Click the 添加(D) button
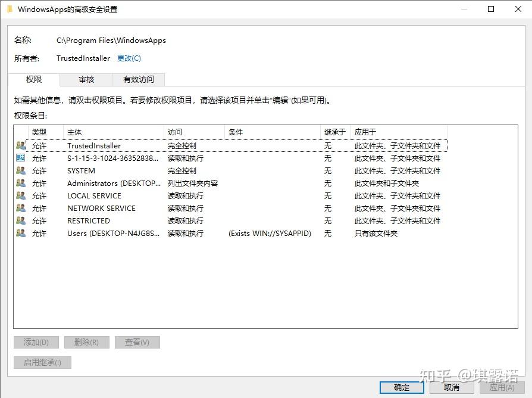 [x=36, y=343]
